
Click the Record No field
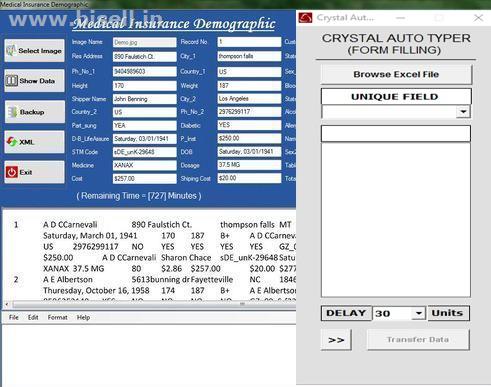249,42
